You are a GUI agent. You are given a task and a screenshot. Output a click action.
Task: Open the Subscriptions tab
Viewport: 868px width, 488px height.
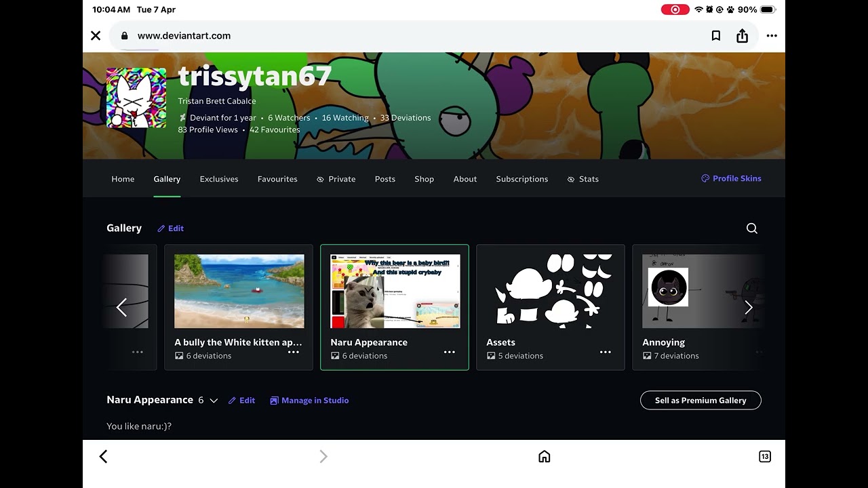522,179
